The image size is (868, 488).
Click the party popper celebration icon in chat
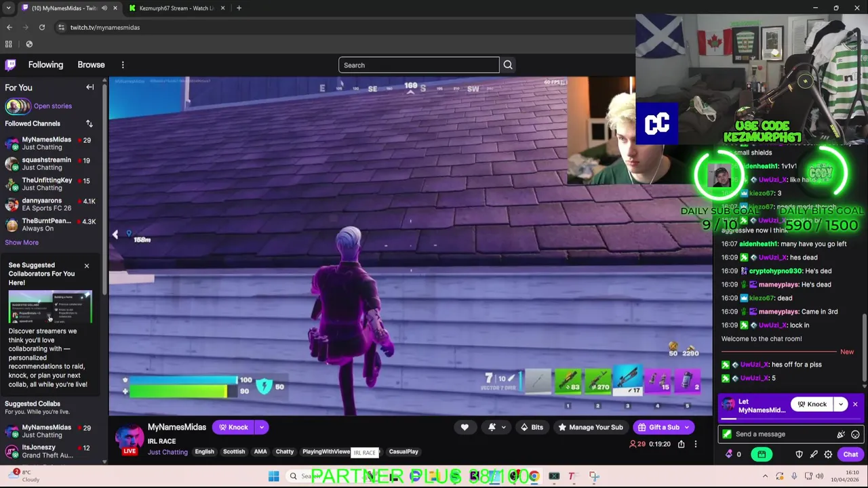coord(841,434)
